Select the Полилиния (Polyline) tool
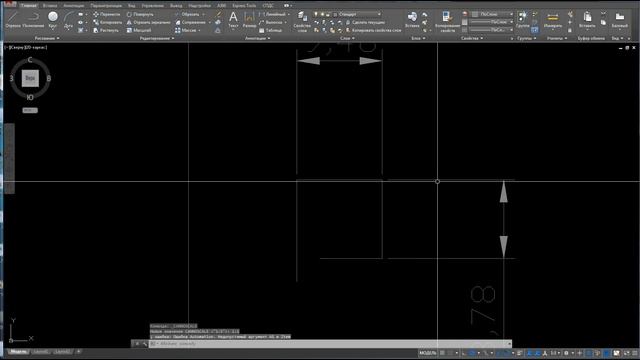The image size is (640, 360). [x=33, y=20]
